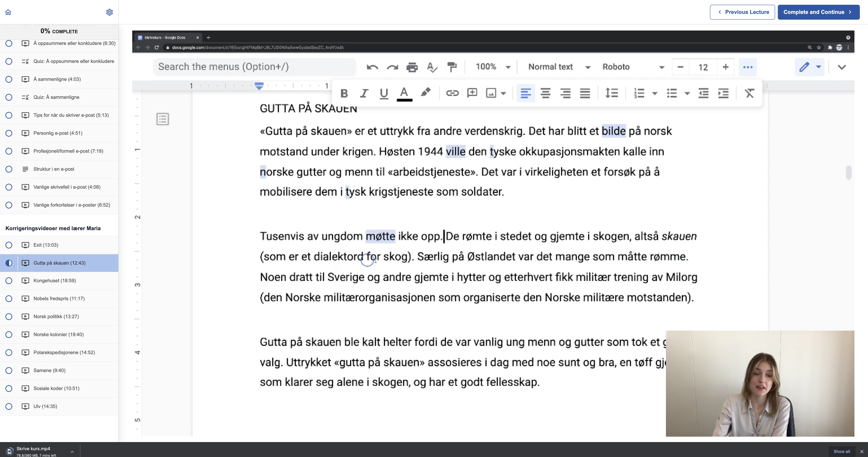Image resolution: width=868 pixels, height=457 pixels.
Task: Click the Previous Lecture button
Action: 742,12
